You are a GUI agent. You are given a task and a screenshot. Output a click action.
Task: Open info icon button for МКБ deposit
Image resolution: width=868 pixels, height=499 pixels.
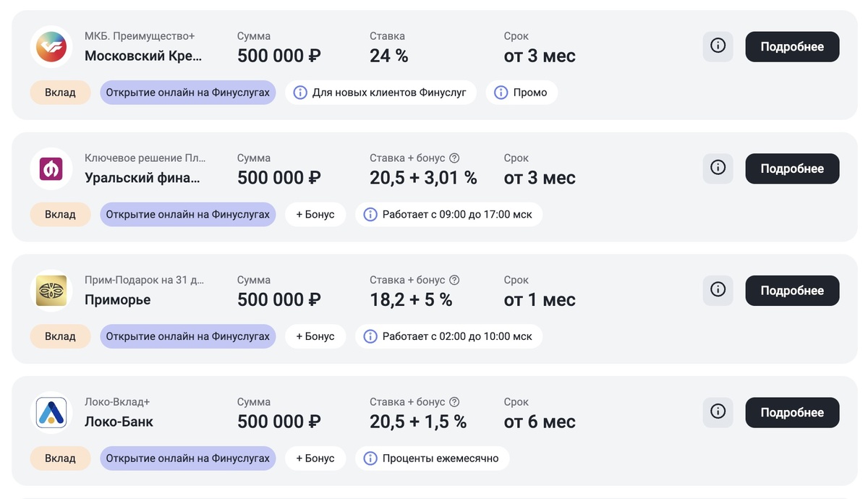point(718,46)
